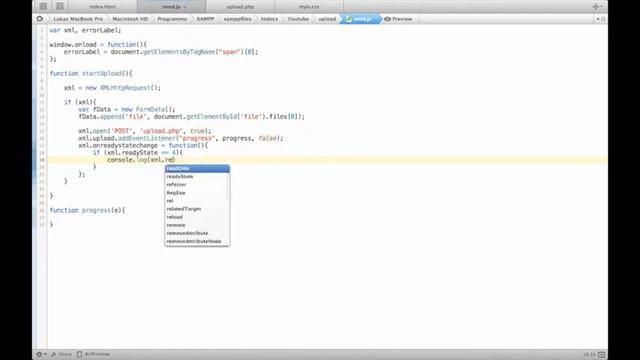Click the xml.upload.addEventListener line
The image size is (640, 360).
[181, 138]
